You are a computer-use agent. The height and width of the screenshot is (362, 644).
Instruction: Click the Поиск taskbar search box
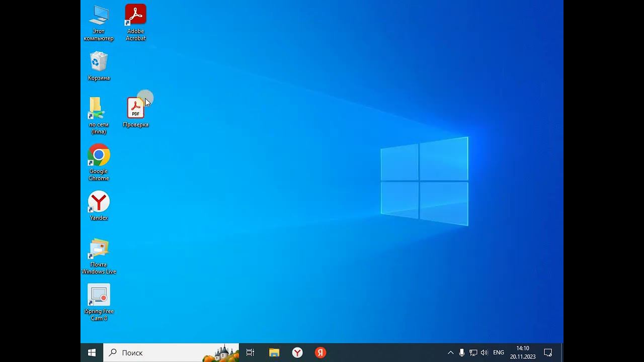171,352
